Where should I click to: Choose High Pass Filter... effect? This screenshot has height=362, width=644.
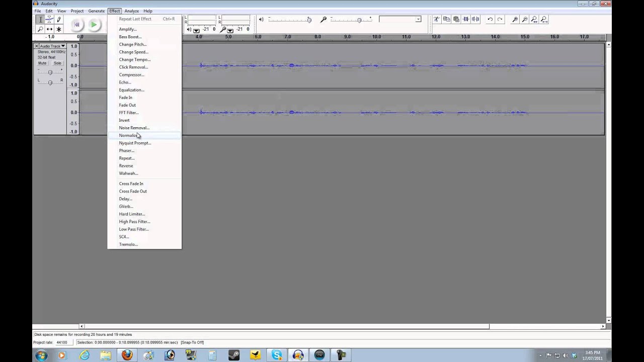tap(144, 222)
